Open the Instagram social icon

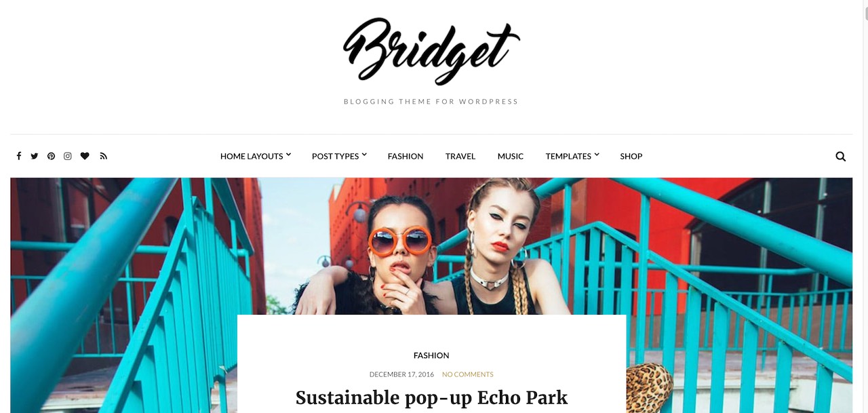68,156
